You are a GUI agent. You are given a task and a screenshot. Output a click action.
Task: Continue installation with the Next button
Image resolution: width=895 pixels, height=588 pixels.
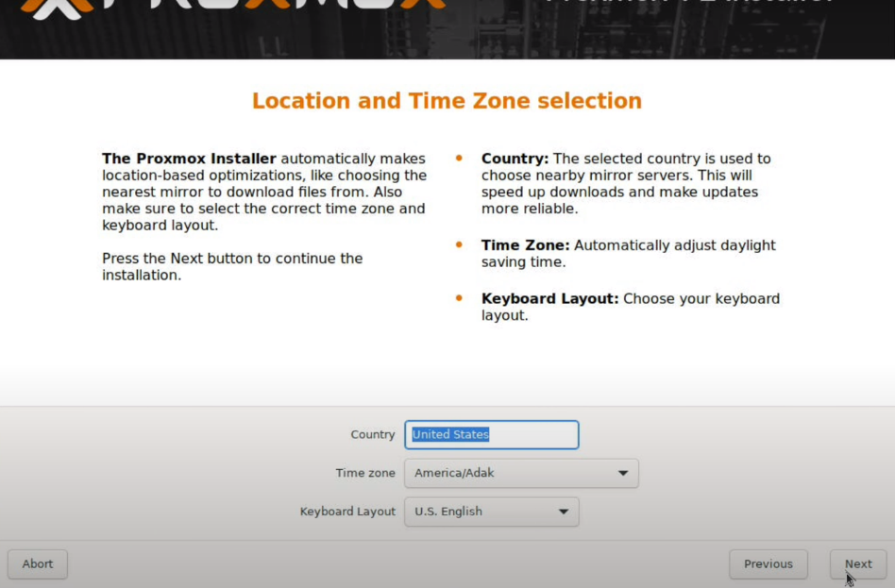(857, 564)
